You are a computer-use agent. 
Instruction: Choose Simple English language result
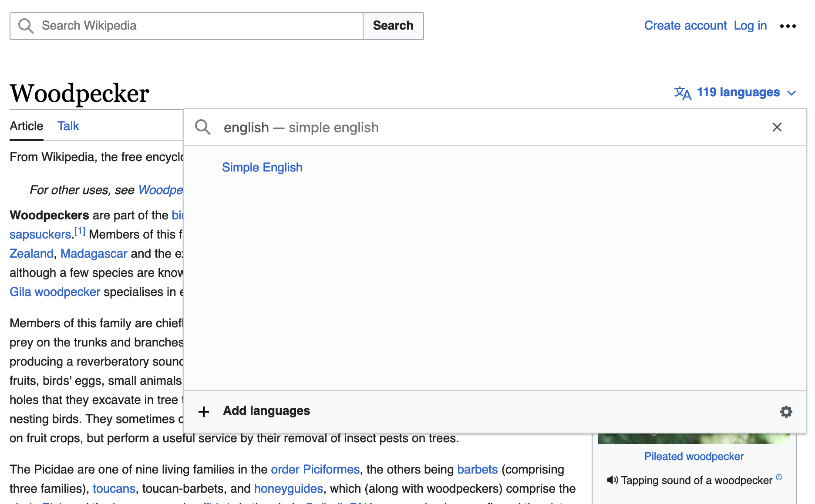(262, 168)
